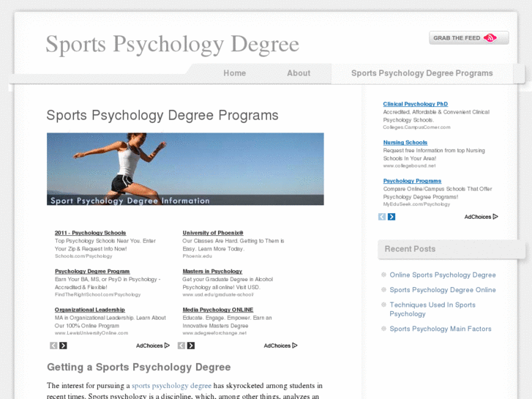This screenshot has width=532, height=399.
Task: Click the next arrow under Media Psychology ad
Action: [x=191, y=346]
